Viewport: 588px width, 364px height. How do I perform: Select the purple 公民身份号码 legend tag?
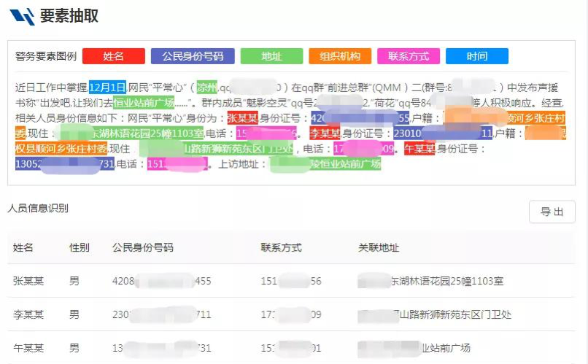193,56
